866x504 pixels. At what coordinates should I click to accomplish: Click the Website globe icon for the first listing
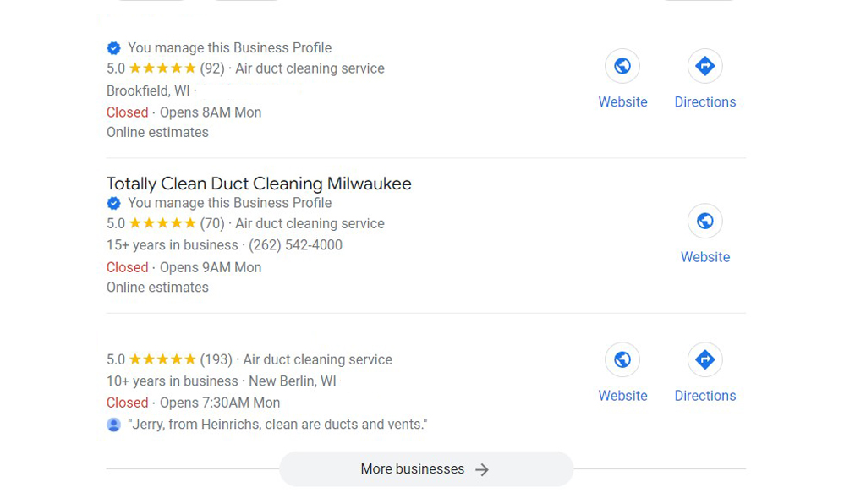click(x=622, y=65)
